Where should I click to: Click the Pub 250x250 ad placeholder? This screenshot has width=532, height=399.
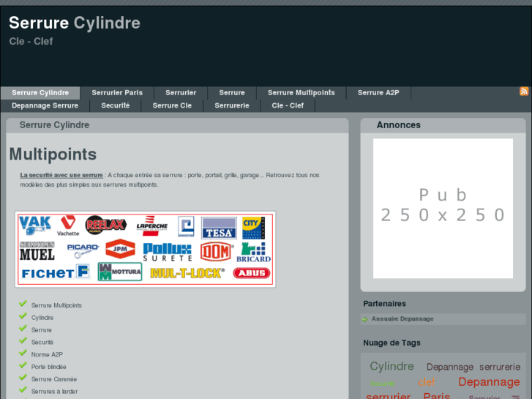443,209
